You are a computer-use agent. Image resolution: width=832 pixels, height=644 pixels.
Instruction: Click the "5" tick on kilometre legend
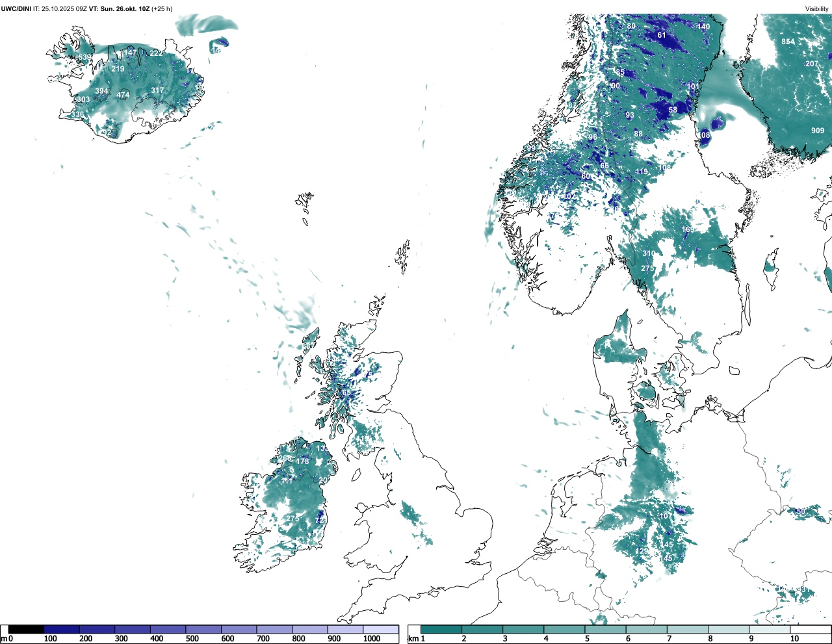[587, 639]
